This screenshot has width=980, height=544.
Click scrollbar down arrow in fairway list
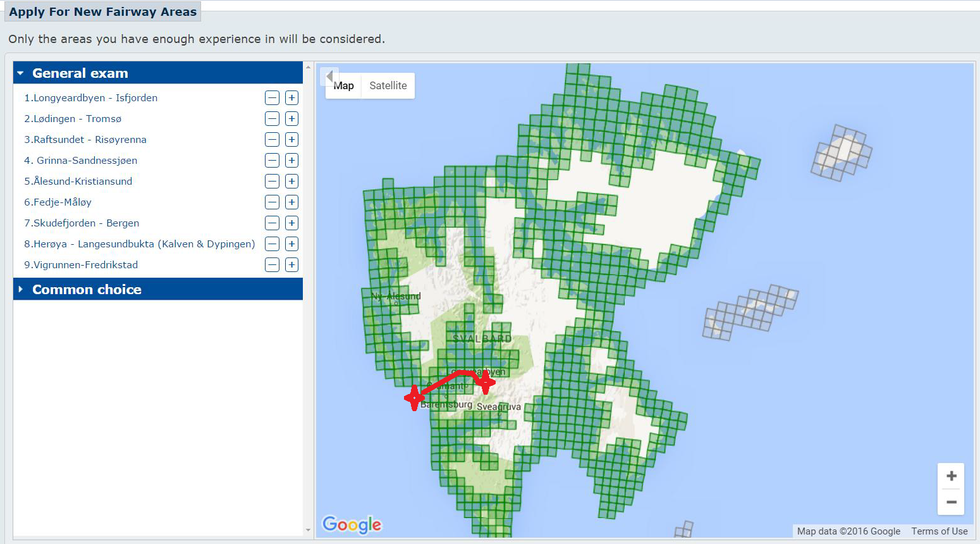[x=309, y=530]
